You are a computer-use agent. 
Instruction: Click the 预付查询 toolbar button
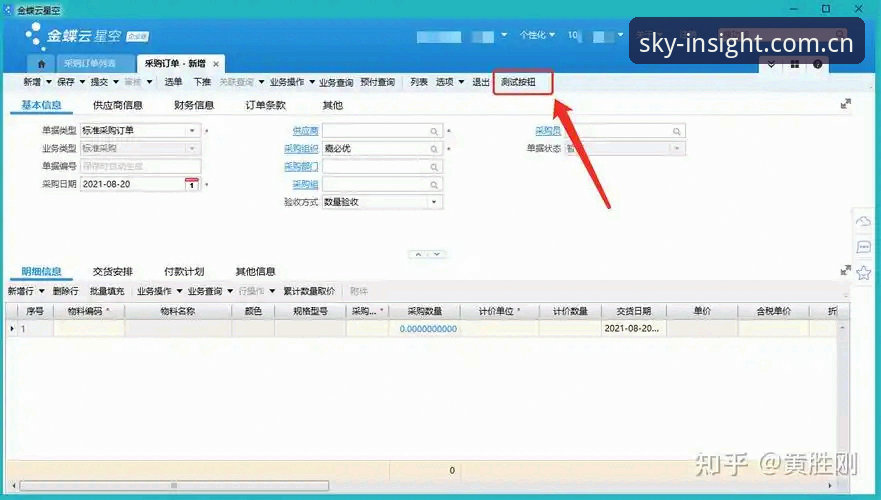click(378, 82)
